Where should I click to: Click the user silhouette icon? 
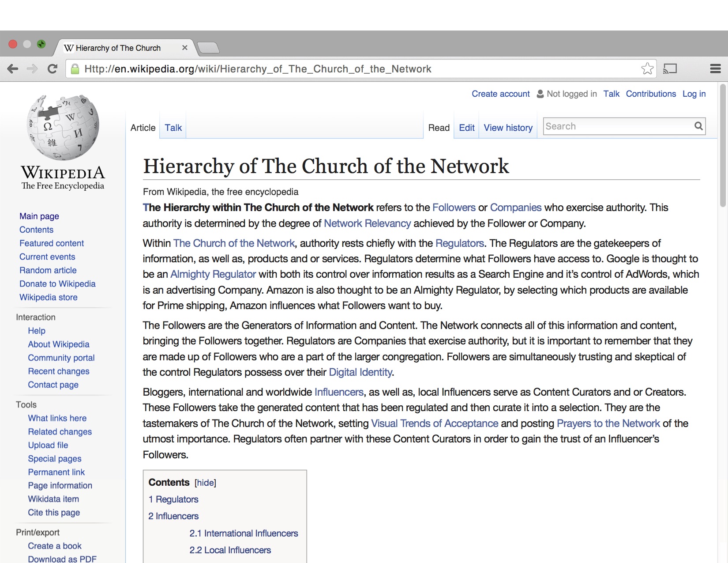tap(540, 94)
